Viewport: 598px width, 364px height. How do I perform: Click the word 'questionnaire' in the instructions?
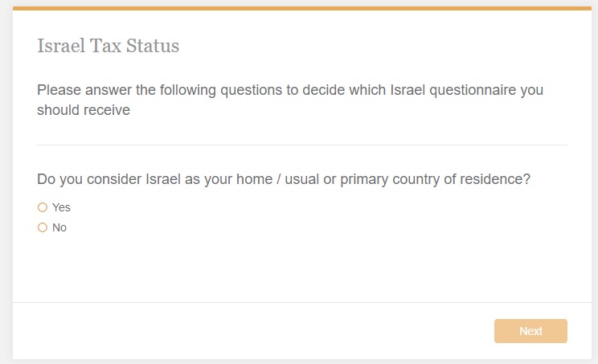[x=472, y=90]
